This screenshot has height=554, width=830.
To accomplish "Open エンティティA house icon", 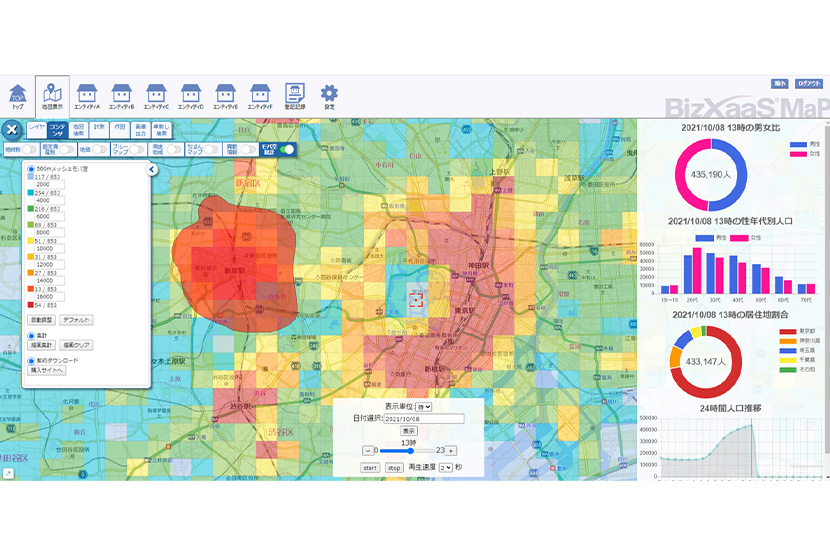I will pyautogui.click(x=87, y=94).
